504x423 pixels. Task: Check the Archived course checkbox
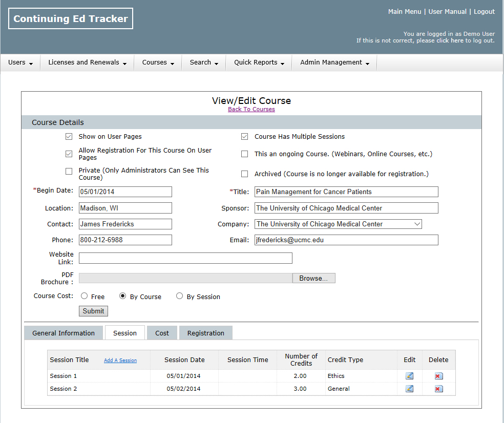[x=245, y=174]
